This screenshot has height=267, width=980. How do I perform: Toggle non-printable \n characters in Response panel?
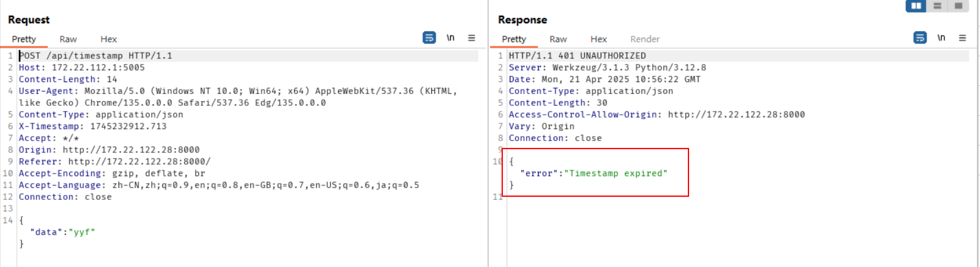coord(941,38)
